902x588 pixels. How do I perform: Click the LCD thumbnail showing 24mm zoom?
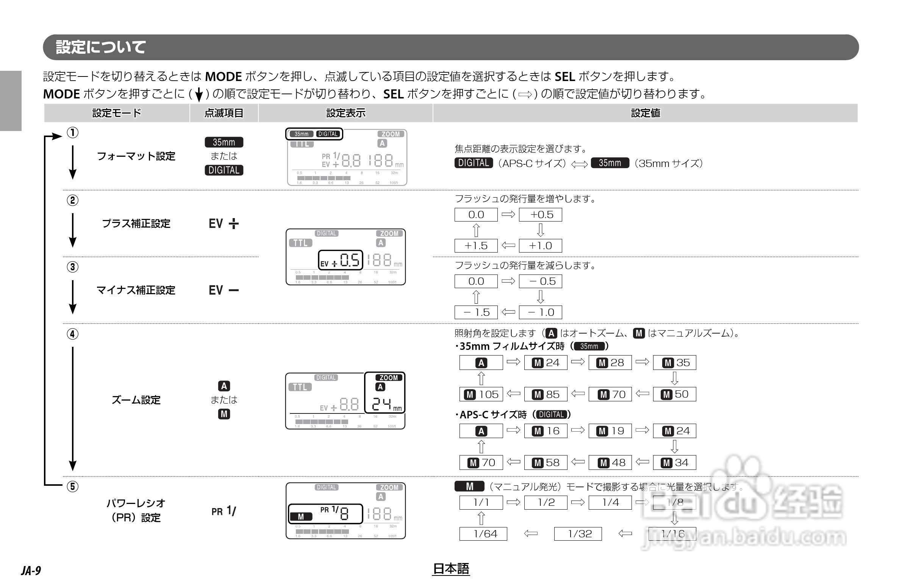(x=345, y=401)
